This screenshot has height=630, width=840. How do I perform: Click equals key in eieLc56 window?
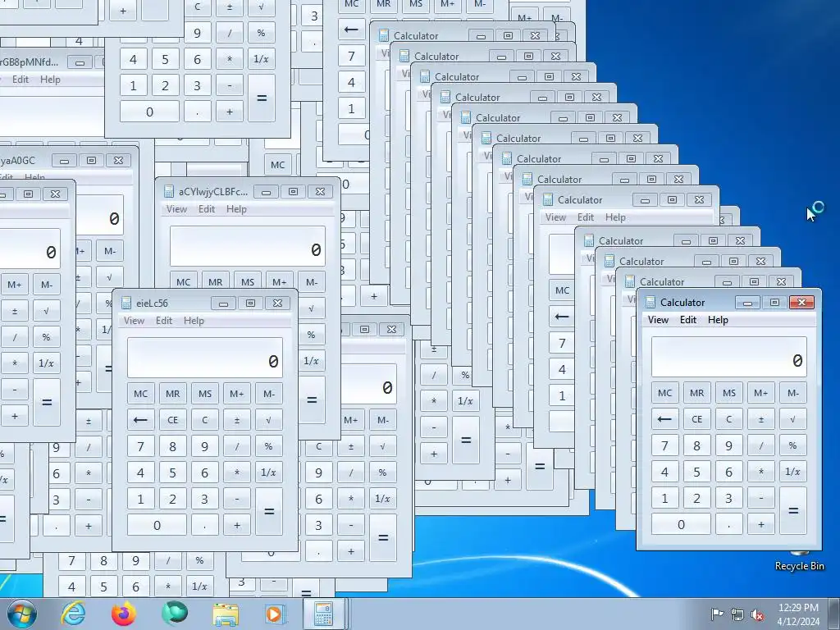[x=268, y=512]
